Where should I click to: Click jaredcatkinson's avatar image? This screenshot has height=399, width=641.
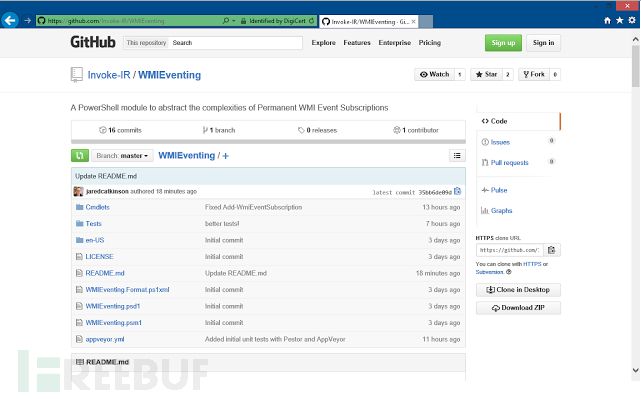click(x=78, y=191)
